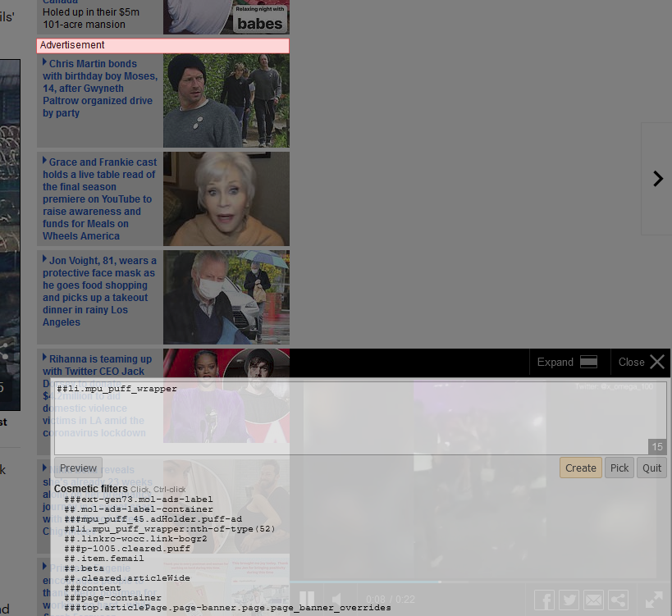Viewport: 672px width, 616px height.
Task: Open the next-page chevron arrow
Action: tap(656, 178)
